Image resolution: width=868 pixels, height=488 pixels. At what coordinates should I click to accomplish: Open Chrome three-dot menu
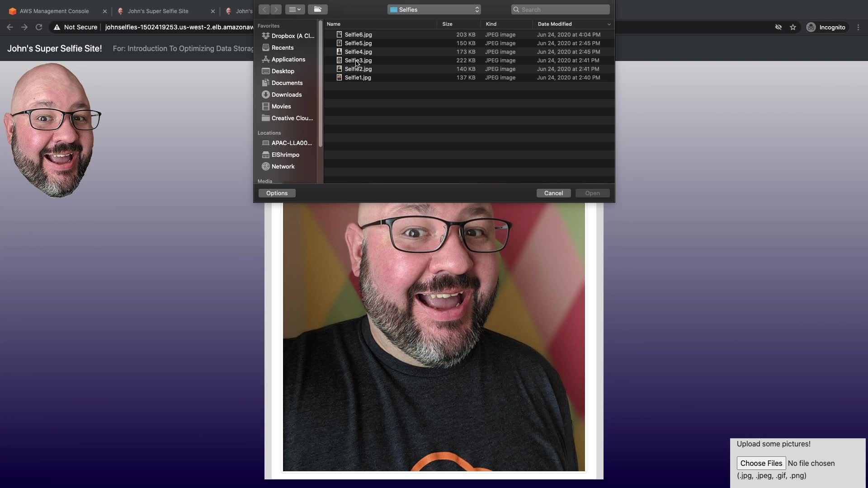point(858,28)
